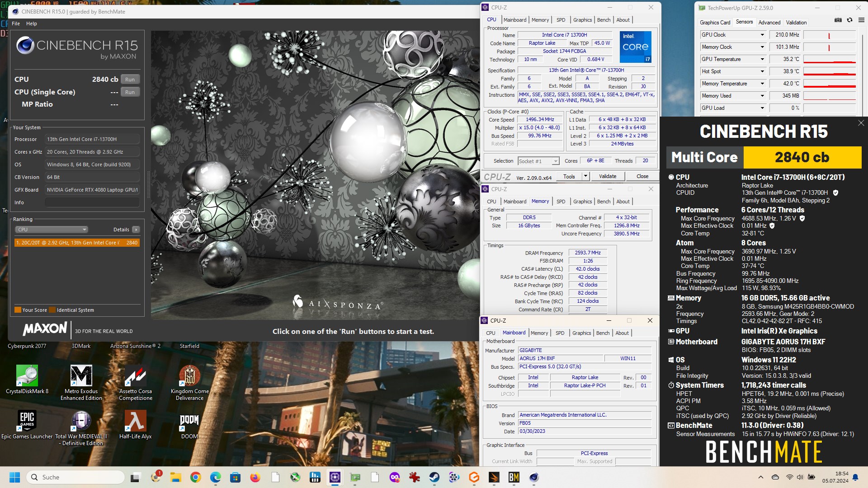868x488 pixels.
Task: Select the Epic Games Launcher desktop icon
Action: 27,425
